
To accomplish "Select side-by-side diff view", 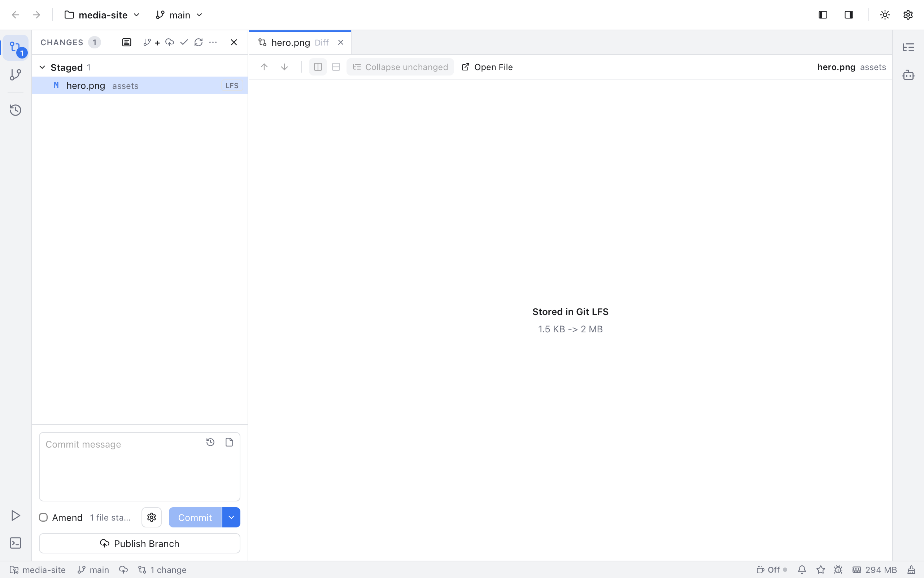I will (x=318, y=67).
